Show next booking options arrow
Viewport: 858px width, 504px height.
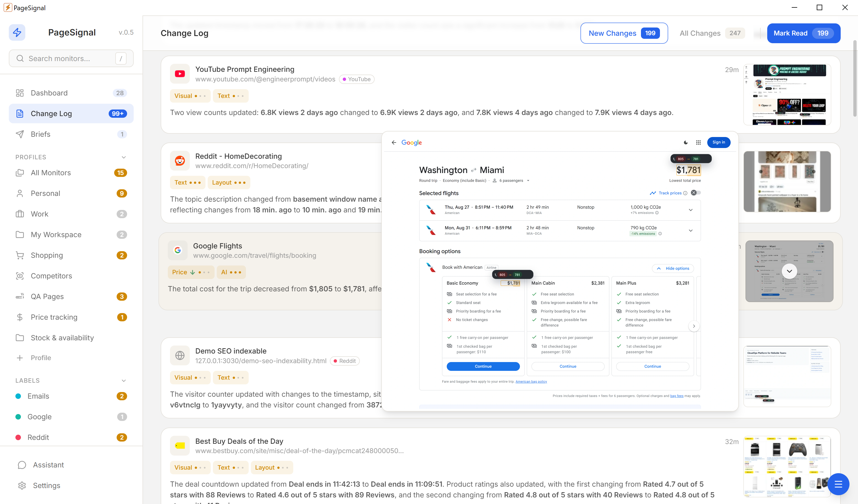tap(694, 326)
